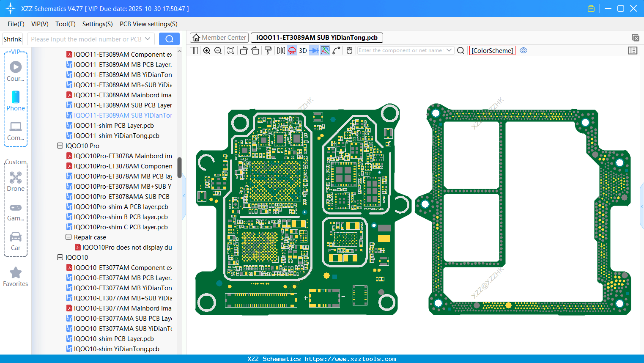Click the Member Center button
Screen dimensions: 644x363
(x=219, y=38)
